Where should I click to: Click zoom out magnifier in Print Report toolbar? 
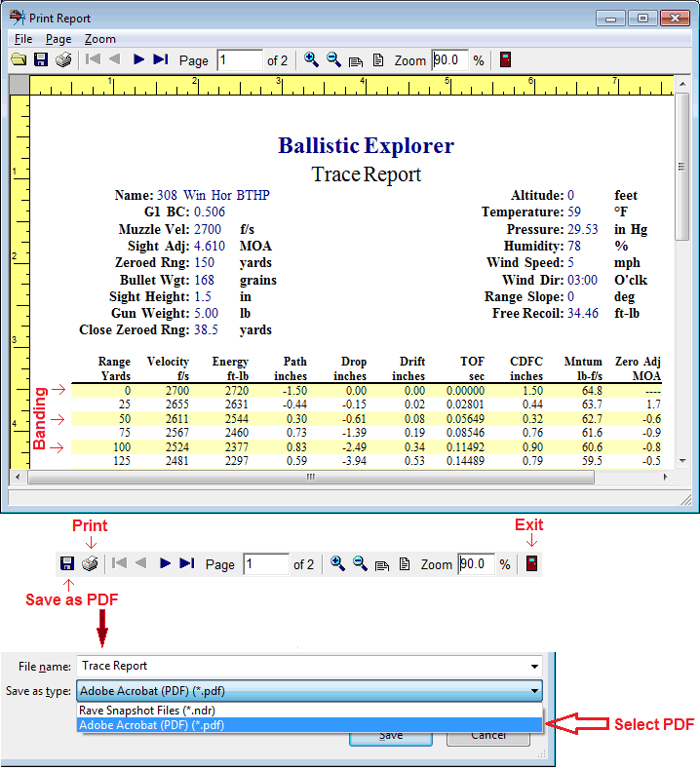(x=334, y=59)
